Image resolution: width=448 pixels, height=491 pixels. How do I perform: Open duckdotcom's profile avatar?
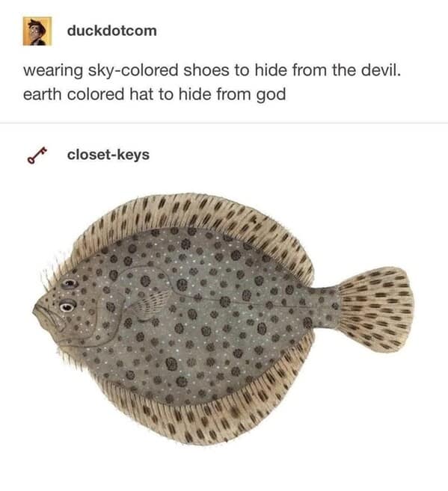pyautogui.click(x=37, y=31)
